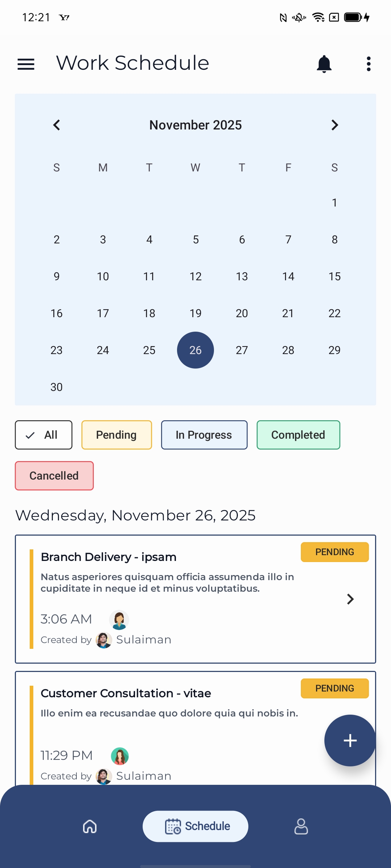Switch to the Schedule tab
The image size is (391, 868).
(x=195, y=826)
